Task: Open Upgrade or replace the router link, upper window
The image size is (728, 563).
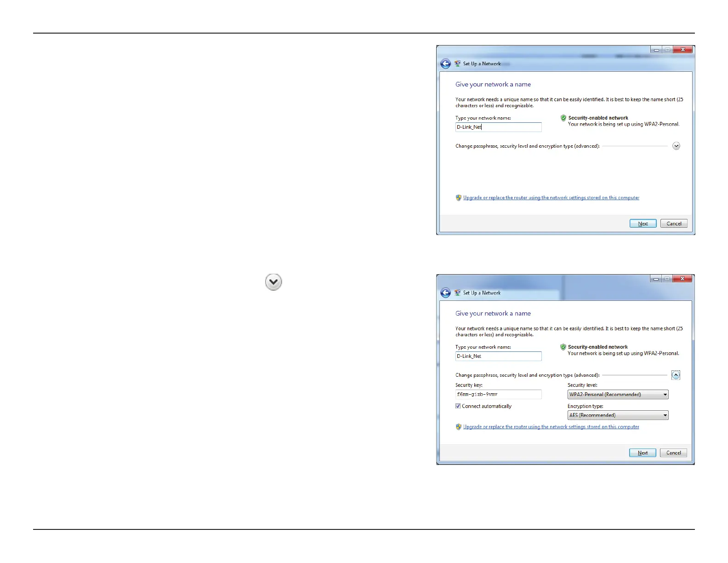Action: tap(551, 198)
